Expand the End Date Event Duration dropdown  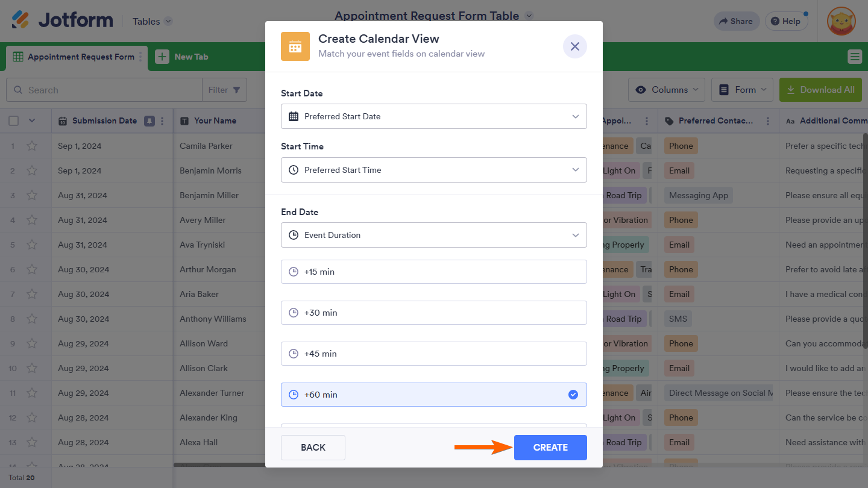433,235
